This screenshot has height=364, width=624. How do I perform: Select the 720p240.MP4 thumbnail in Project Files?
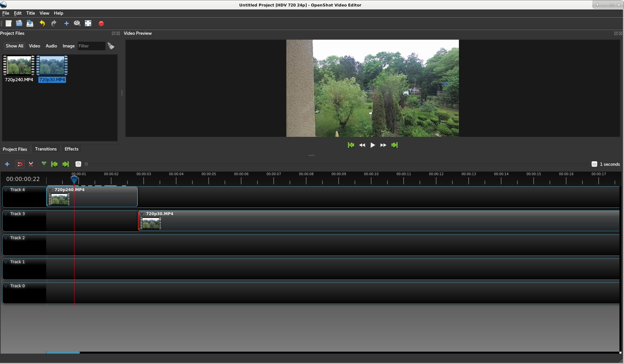(19, 65)
